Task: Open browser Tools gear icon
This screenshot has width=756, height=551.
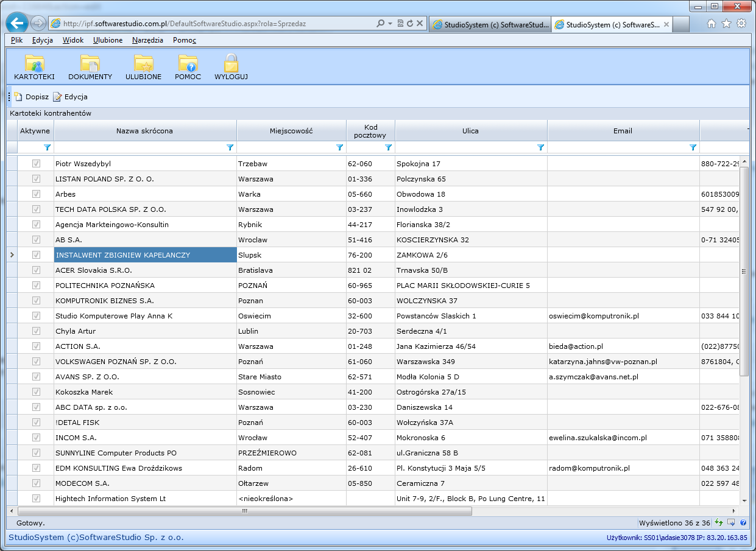Action: point(741,24)
